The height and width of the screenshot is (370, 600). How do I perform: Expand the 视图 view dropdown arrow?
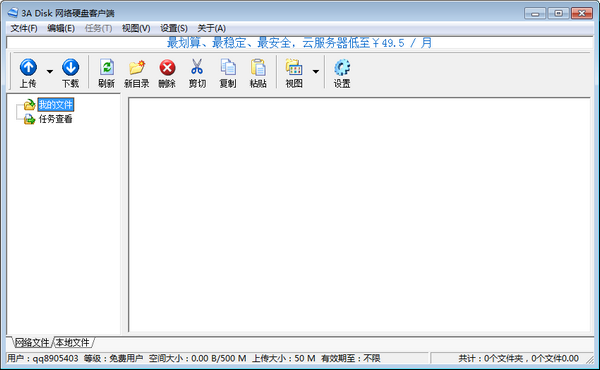point(316,72)
